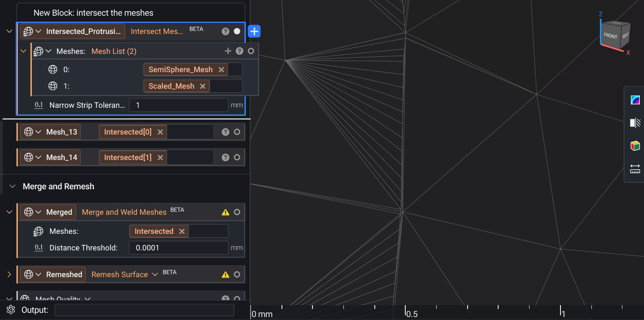The image size is (644, 320).
Task: Clear the Intersected[1] input chip
Action: pyautogui.click(x=160, y=157)
